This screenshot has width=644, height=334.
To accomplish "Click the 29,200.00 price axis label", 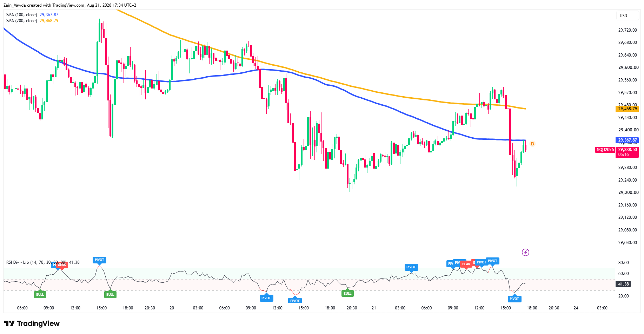I will tap(628, 192).
